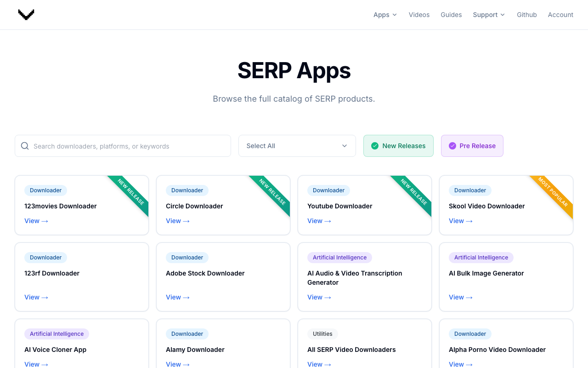Screen dimensions: 588x368
Task: Click Artificial Intelligence tag on AI Bulk Image Generator
Action: [481, 258]
